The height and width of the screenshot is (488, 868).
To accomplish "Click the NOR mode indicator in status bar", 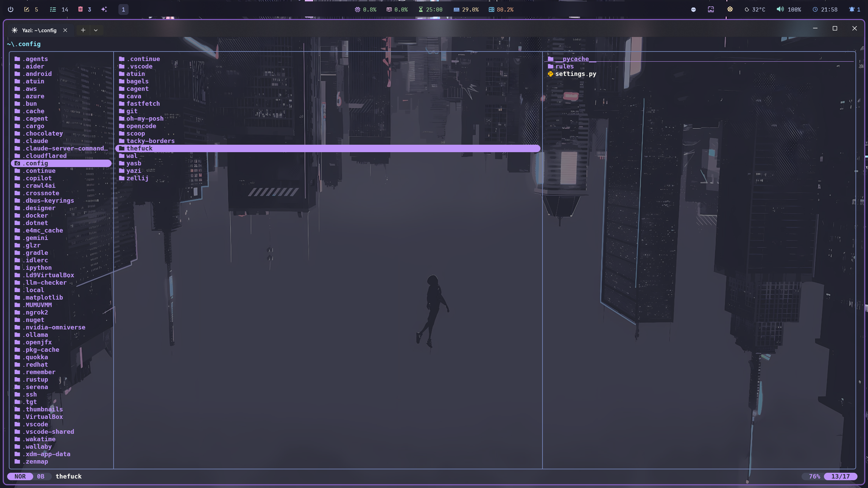I will (20, 476).
